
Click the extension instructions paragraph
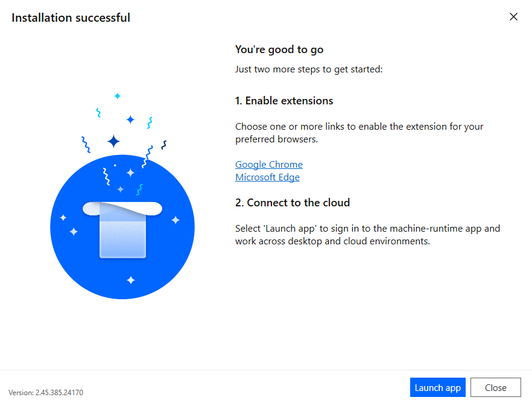click(x=359, y=133)
